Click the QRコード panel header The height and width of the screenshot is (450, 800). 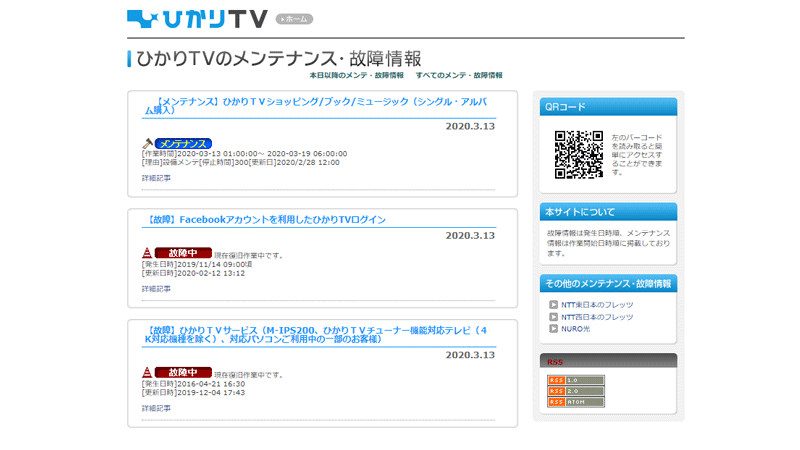coord(608,107)
